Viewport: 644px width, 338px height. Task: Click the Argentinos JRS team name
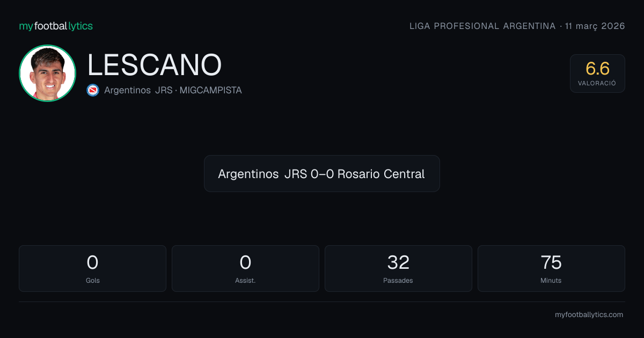pyautogui.click(x=138, y=90)
